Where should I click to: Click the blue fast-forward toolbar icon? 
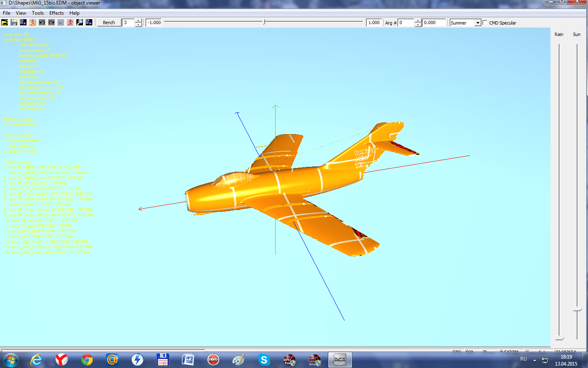[x=61, y=22]
